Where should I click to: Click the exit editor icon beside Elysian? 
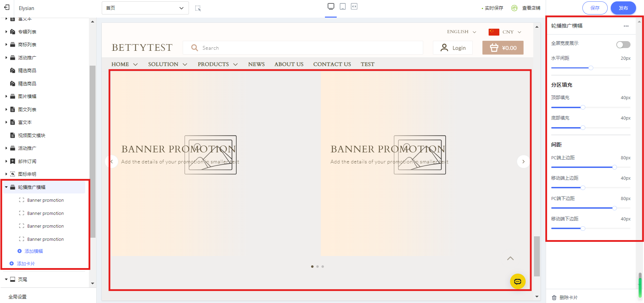click(x=7, y=8)
